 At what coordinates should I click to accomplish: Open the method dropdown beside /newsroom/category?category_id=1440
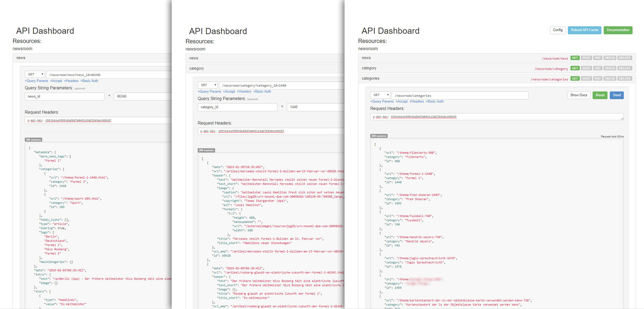pos(208,85)
